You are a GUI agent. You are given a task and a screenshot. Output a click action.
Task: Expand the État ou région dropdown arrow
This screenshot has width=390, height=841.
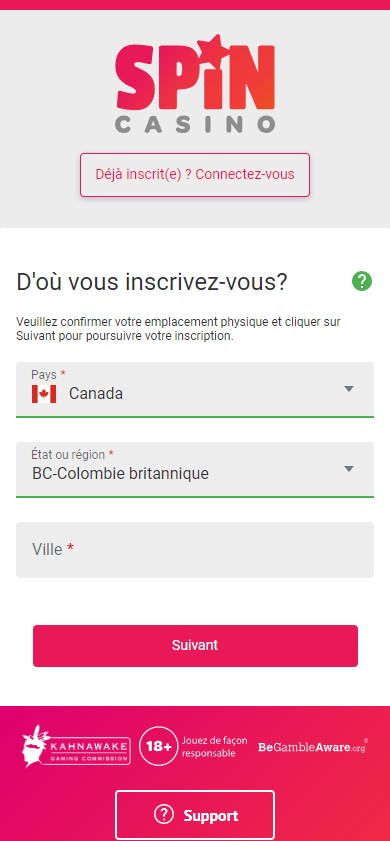point(349,469)
